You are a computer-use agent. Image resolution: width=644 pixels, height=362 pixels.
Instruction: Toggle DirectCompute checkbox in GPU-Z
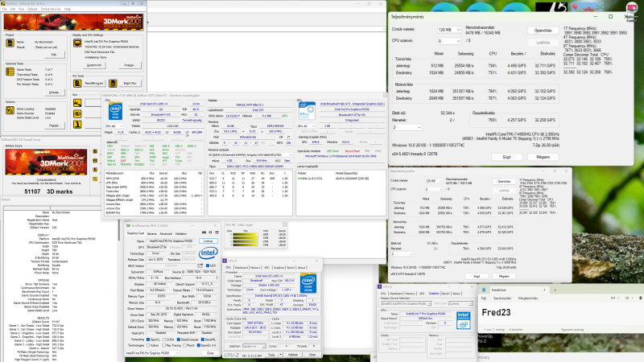click(x=179, y=339)
